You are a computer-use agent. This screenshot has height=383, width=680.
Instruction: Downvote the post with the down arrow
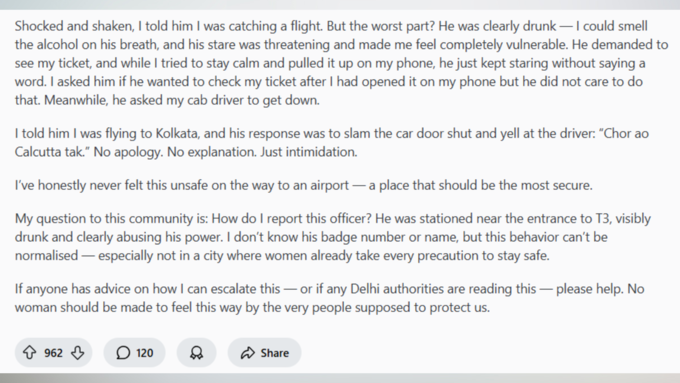(x=78, y=353)
